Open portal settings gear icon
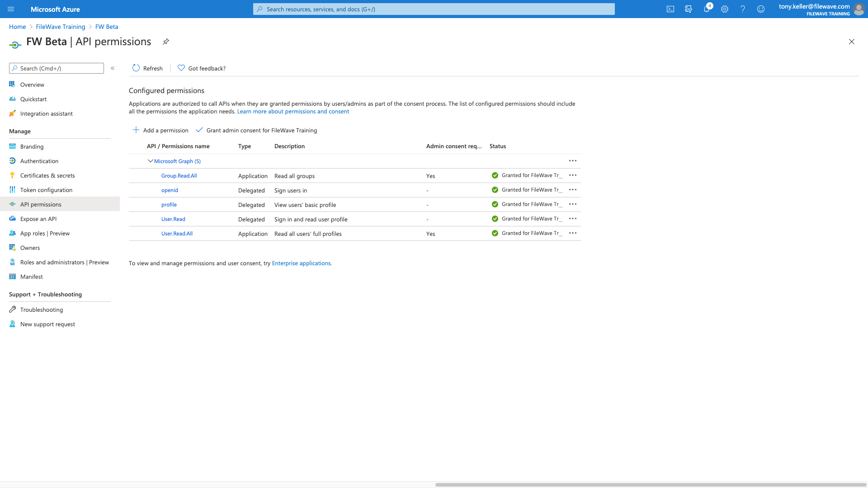 click(725, 9)
